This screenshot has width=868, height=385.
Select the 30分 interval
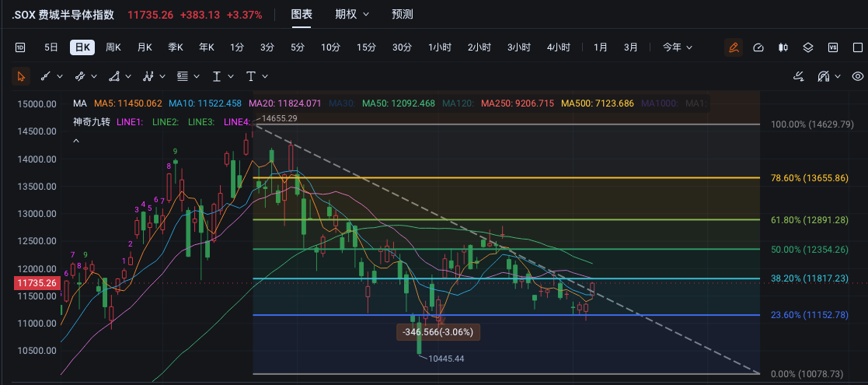[402, 47]
